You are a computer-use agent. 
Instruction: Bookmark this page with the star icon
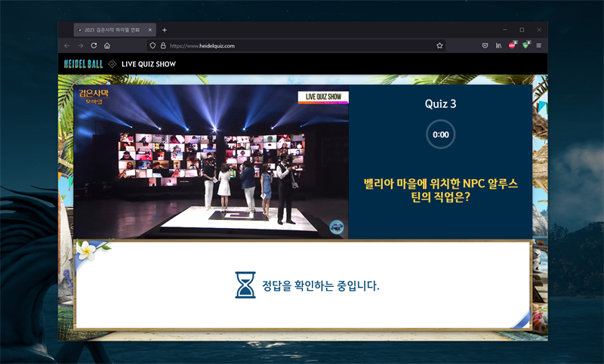pyautogui.click(x=439, y=45)
